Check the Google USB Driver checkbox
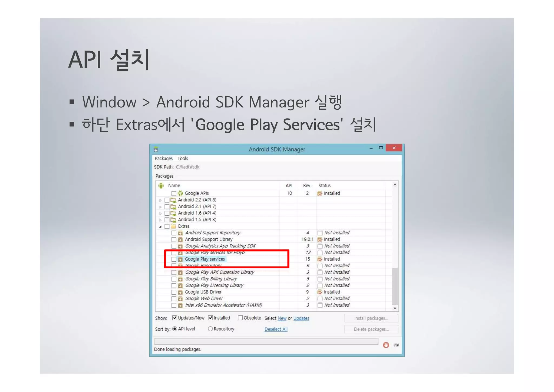The width and height of the screenshot is (554, 392). click(174, 292)
